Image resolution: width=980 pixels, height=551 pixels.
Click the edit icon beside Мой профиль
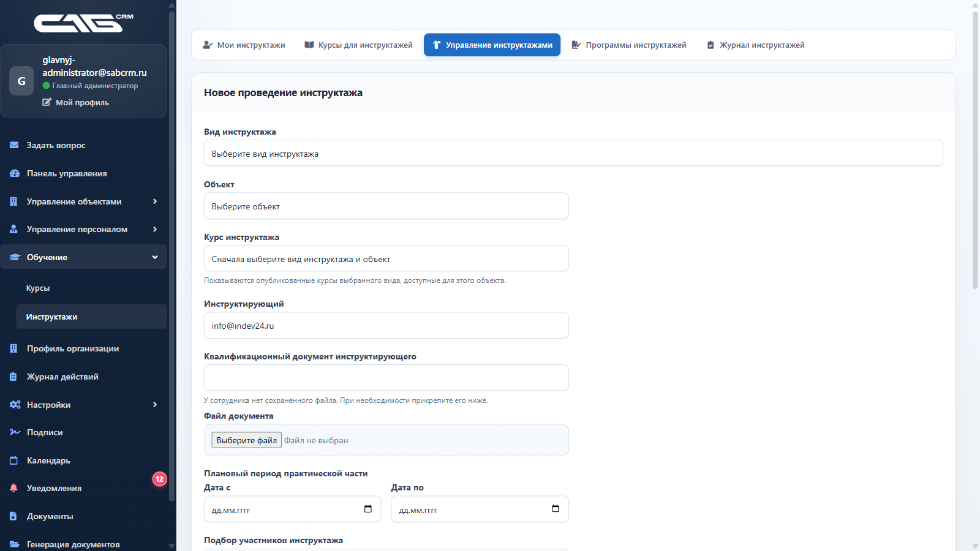[x=47, y=102]
